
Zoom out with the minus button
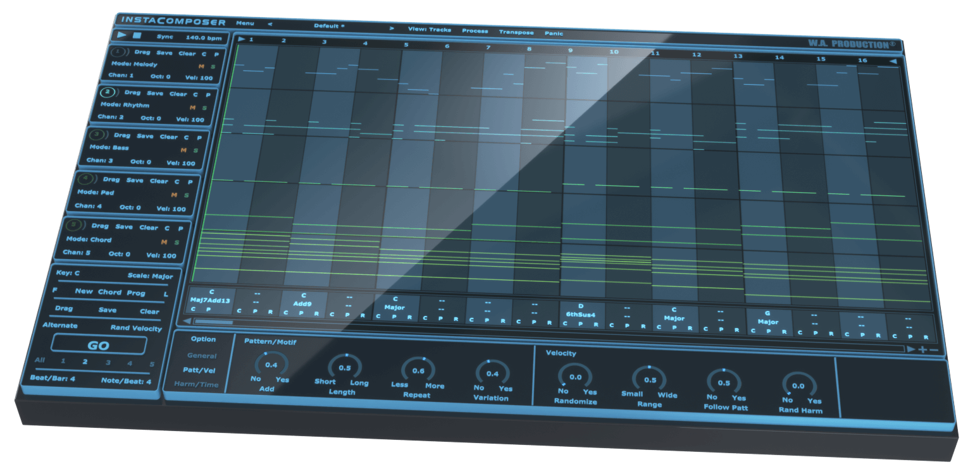coord(934,350)
